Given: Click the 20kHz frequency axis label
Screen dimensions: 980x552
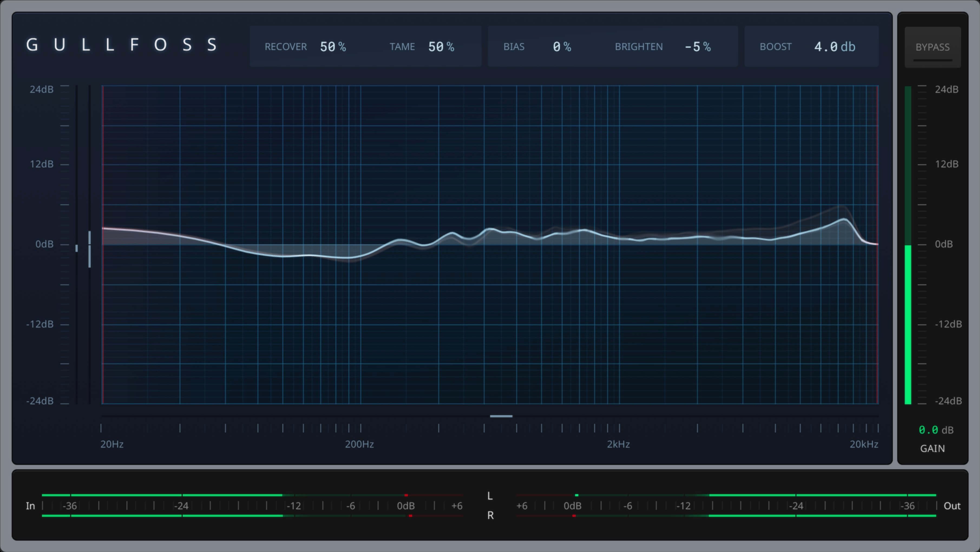Looking at the screenshot, I should (x=864, y=444).
